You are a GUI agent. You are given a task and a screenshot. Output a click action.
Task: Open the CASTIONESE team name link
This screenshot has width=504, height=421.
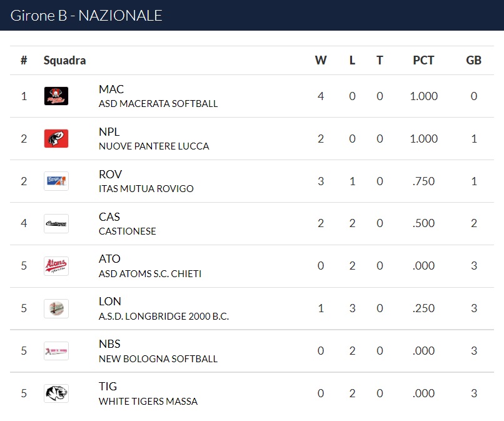(x=128, y=231)
